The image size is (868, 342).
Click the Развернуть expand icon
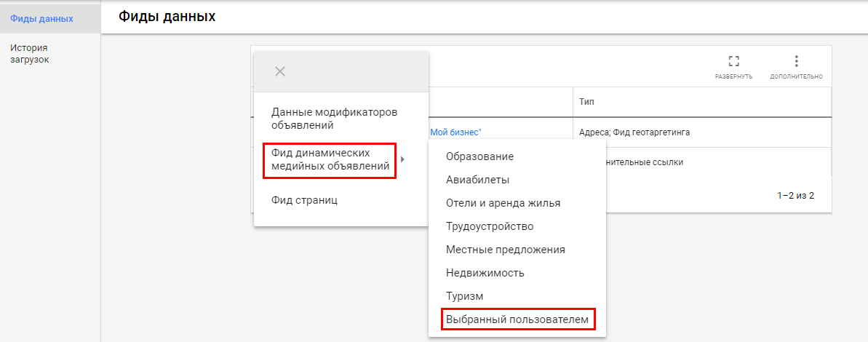733,61
